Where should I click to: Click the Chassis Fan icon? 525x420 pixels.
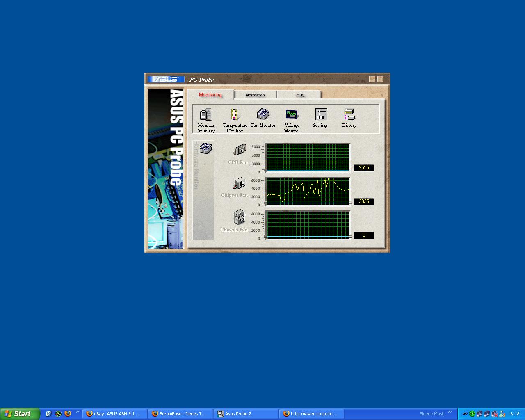click(x=239, y=217)
